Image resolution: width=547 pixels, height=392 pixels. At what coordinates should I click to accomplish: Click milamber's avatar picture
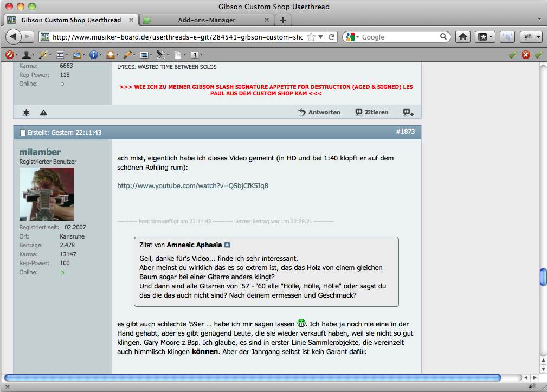coord(47,194)
